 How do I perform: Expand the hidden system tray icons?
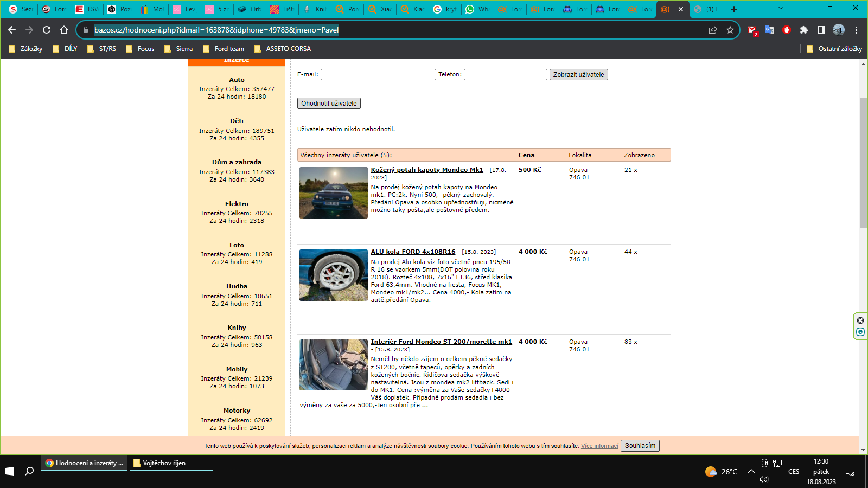751,471
